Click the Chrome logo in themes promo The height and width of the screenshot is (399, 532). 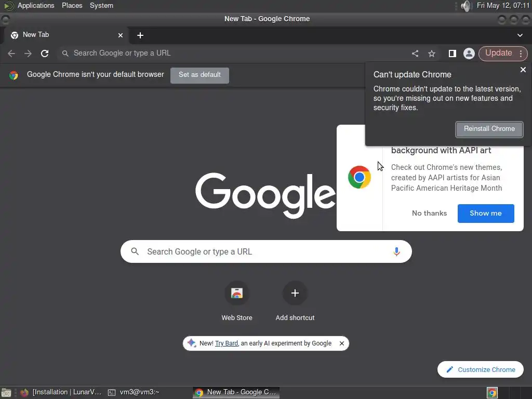click(x=360, y=177)
